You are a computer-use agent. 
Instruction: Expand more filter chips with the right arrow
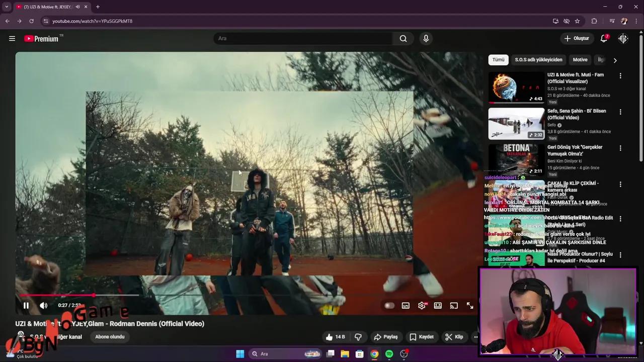pyautogui.click(x=615, y=60)
